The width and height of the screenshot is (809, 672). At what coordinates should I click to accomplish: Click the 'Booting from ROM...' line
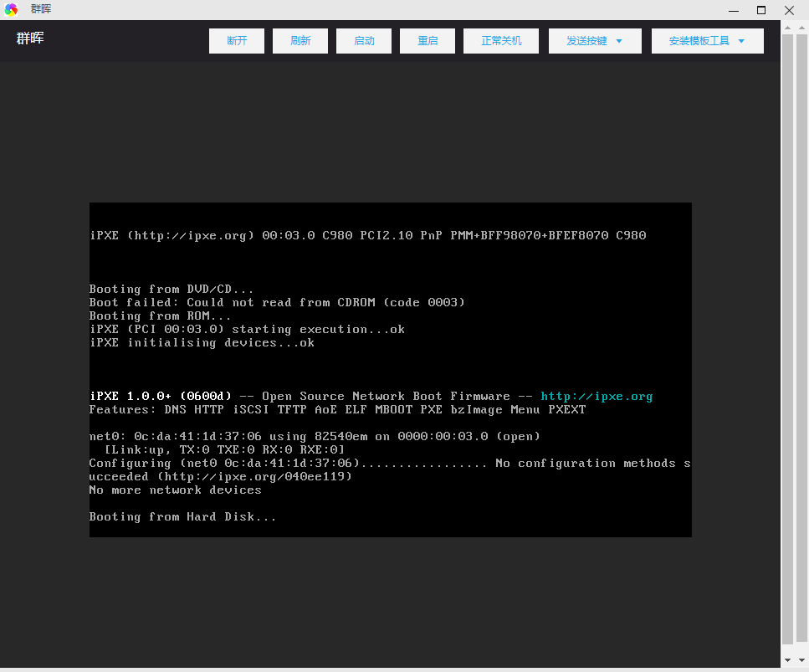click(160, 315)
